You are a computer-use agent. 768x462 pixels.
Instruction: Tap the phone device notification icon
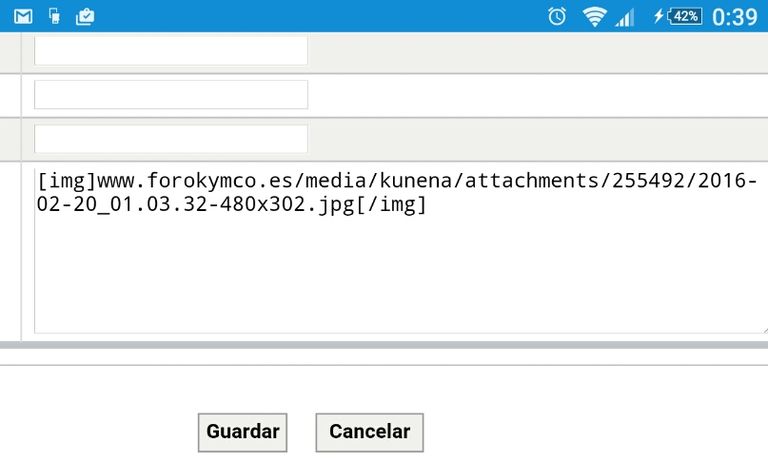[x=54, y=16]
